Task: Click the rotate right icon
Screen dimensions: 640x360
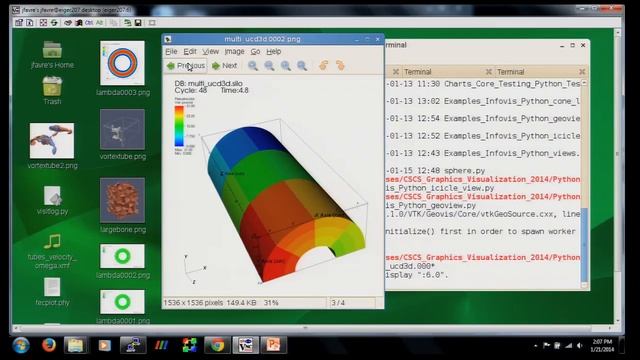Action: 340,65
